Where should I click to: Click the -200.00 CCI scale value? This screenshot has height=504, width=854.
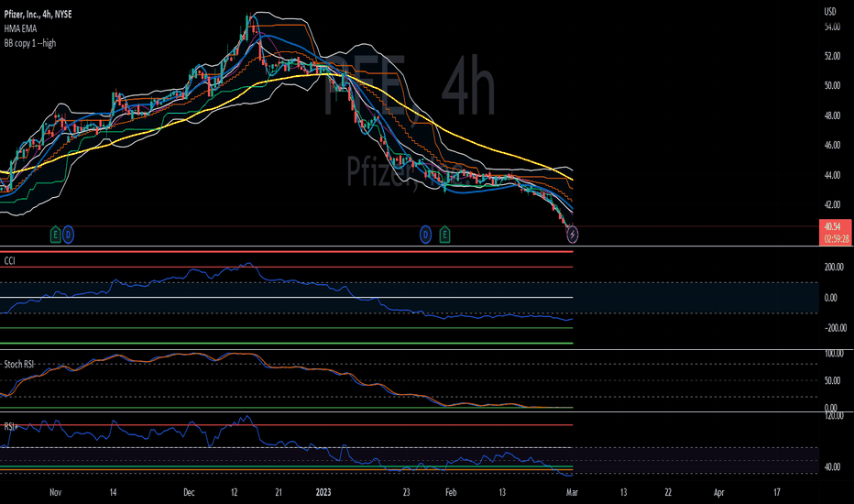(x=835, y=328)
